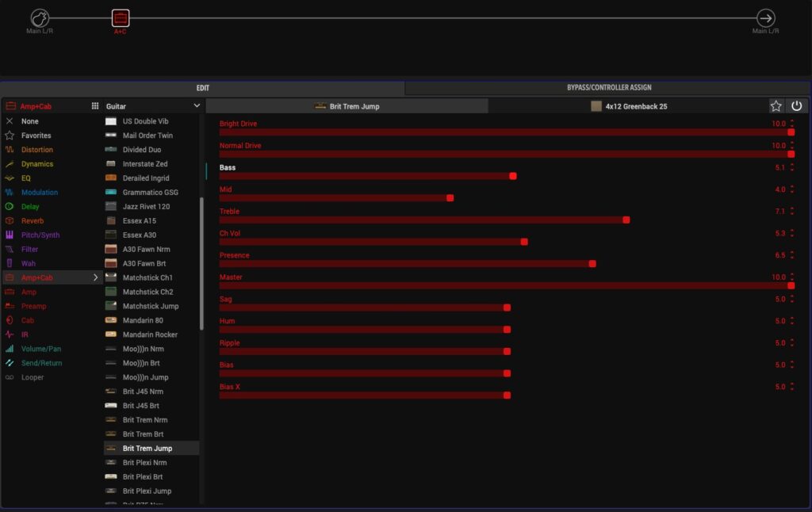Adjust the Bass value stepper arrows
Screen dimensions: 812x512
[x=791, y=168]
